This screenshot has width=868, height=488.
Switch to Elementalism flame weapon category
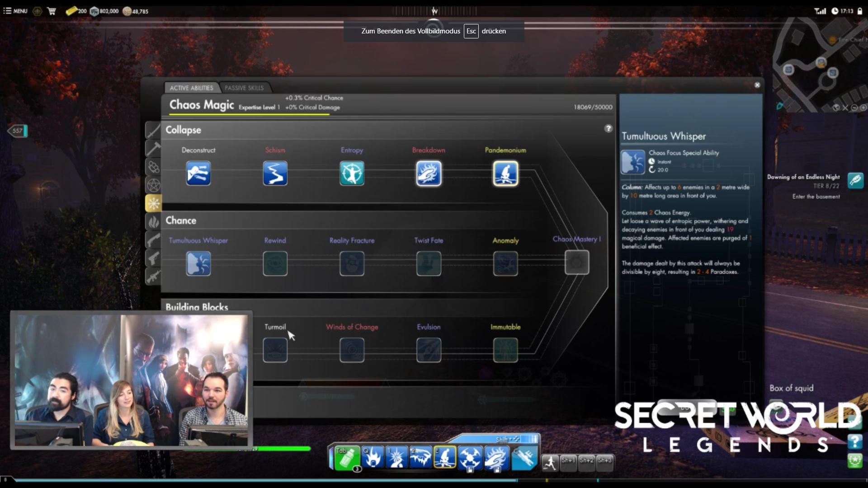(x=153, y=221)
